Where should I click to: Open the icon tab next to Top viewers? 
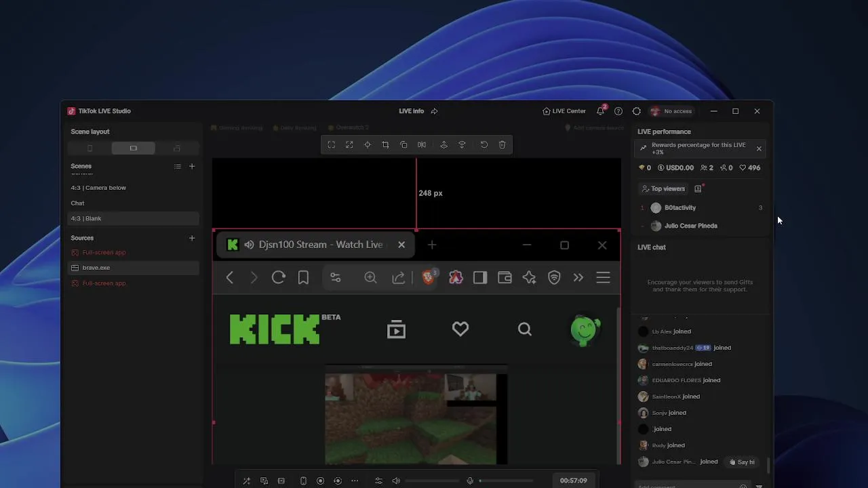tap(698, 189)
